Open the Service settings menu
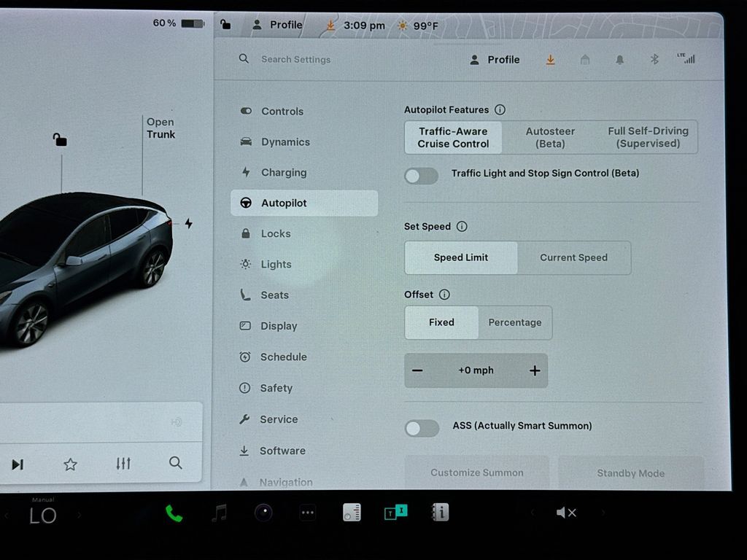Viewport: 747px width, 560px height. coord(278,419)
